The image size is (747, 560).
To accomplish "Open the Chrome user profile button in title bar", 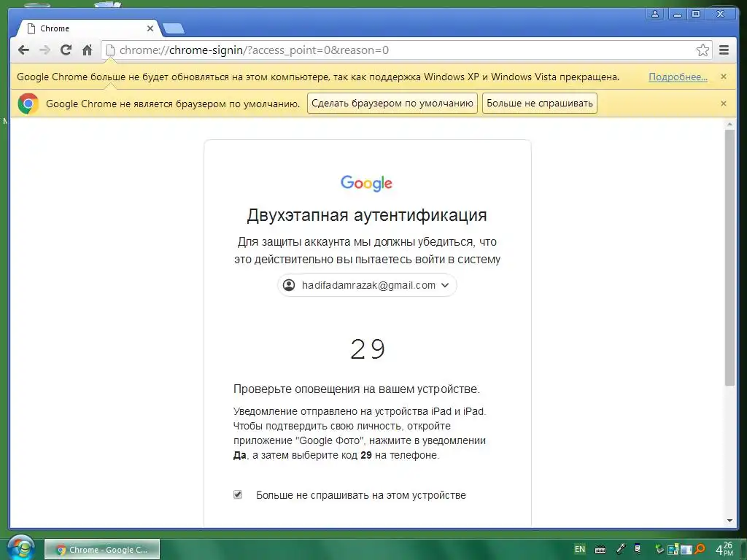I will coord(655,14).
